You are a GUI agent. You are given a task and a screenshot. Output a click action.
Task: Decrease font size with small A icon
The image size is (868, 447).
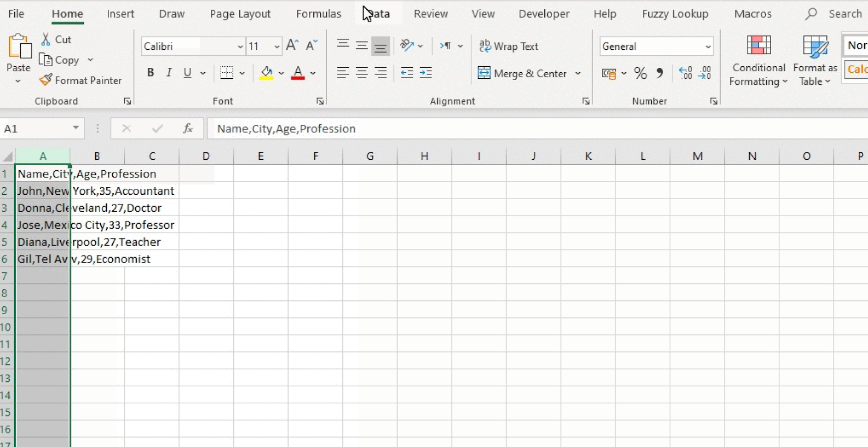[312, 46]
